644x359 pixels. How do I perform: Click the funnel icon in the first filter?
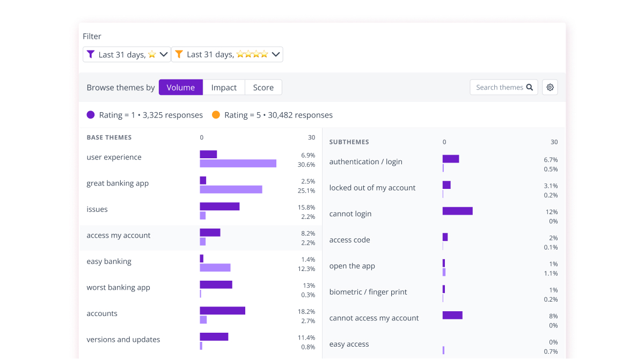click(x=91, y=54)
